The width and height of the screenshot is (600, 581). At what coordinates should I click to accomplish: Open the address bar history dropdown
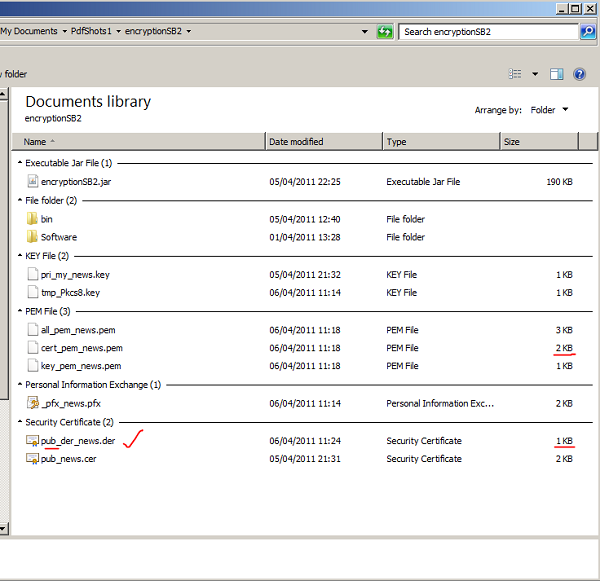365,32
